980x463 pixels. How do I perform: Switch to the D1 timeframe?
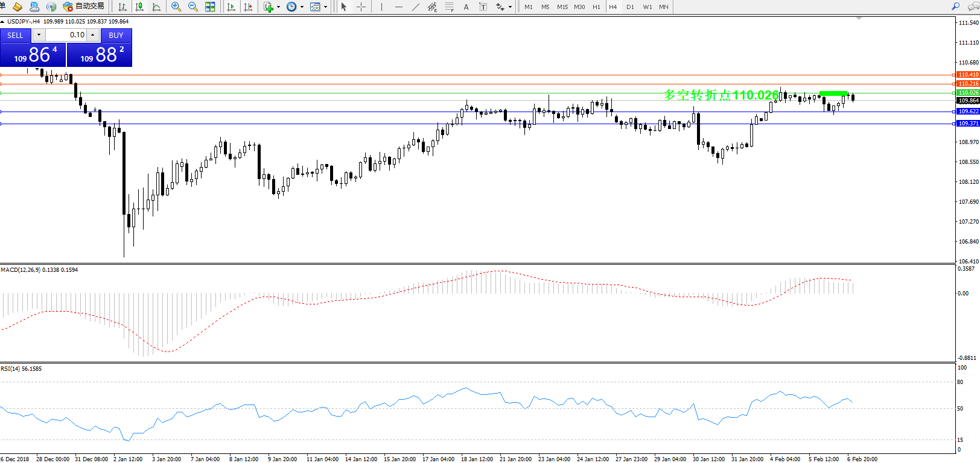630,7
